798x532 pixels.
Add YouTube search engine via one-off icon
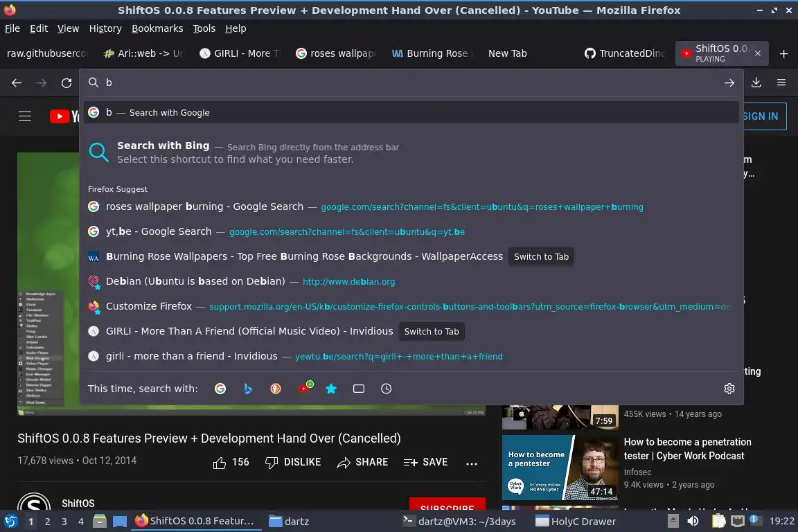[305, 388]
